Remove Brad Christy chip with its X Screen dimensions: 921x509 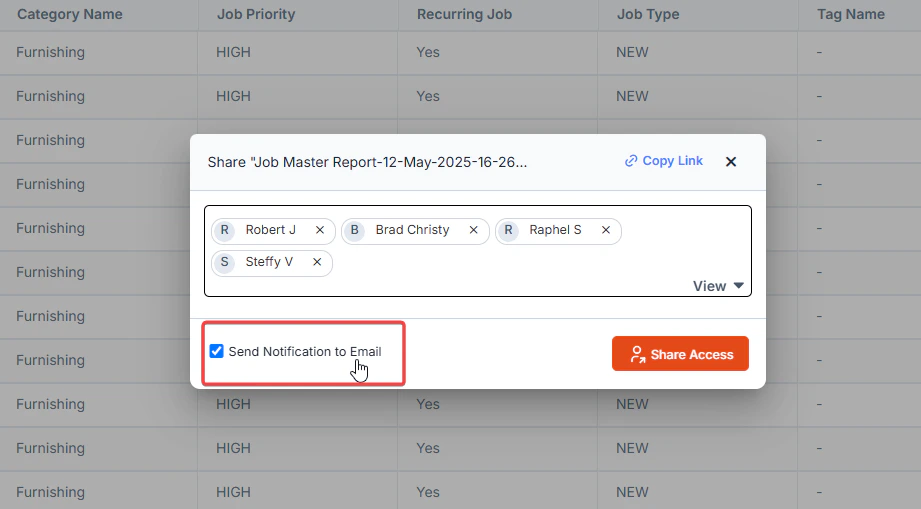pyautogui.click(x=473, y=230)
